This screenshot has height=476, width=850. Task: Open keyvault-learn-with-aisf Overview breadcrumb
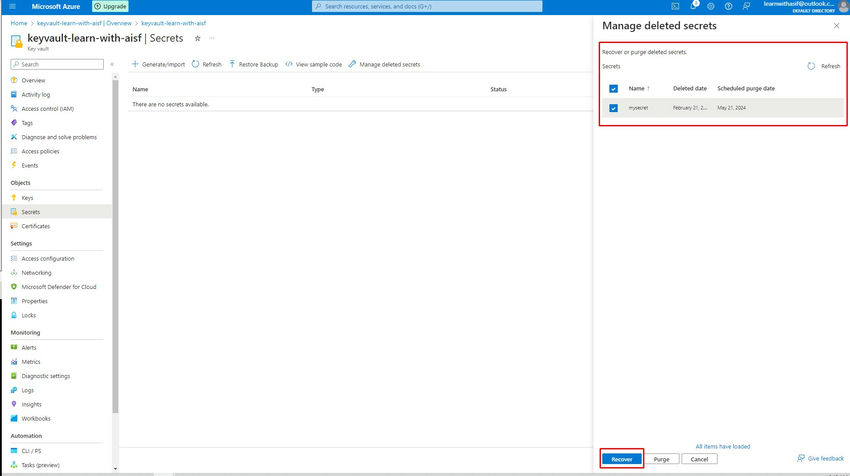click(x=84, y=23)
